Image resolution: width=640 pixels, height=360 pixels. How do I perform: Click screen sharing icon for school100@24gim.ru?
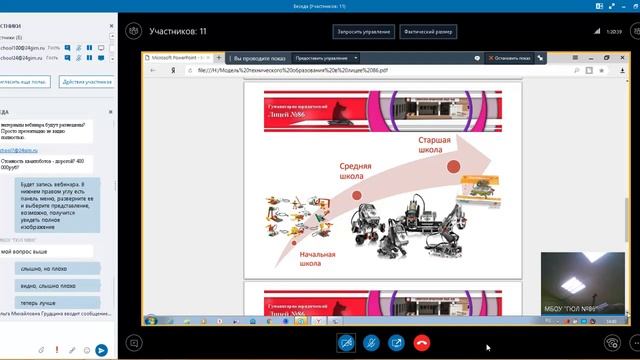click(101, 48)
